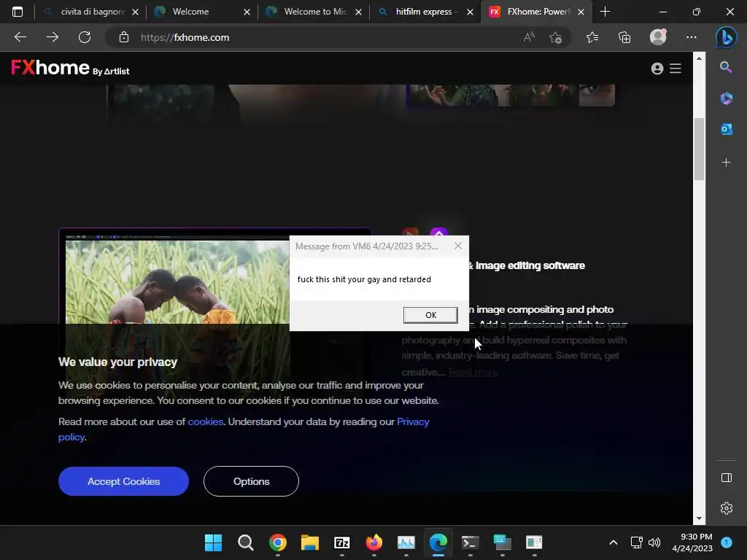Image resolution: width=747 pixels, height=560 pixels.
Task: Open the Favorites list
Action: tap(592, 37)
